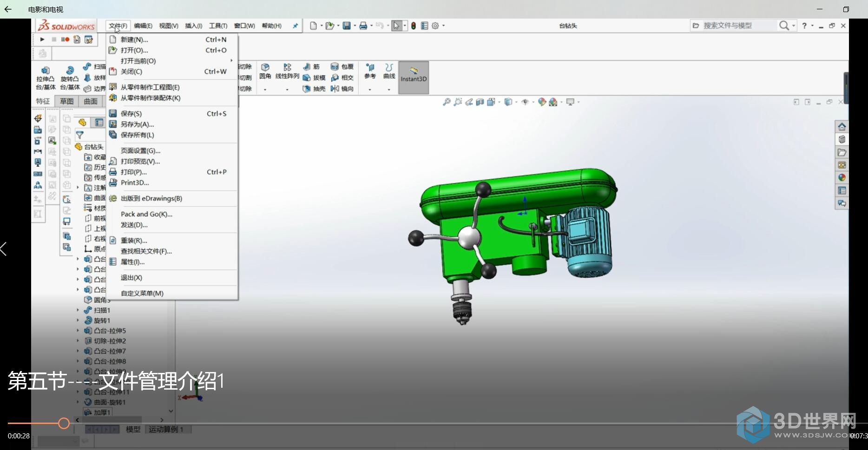Click the Zoom to Fit view icon
This screenshot has width=868, height=450.
point(447,102)
